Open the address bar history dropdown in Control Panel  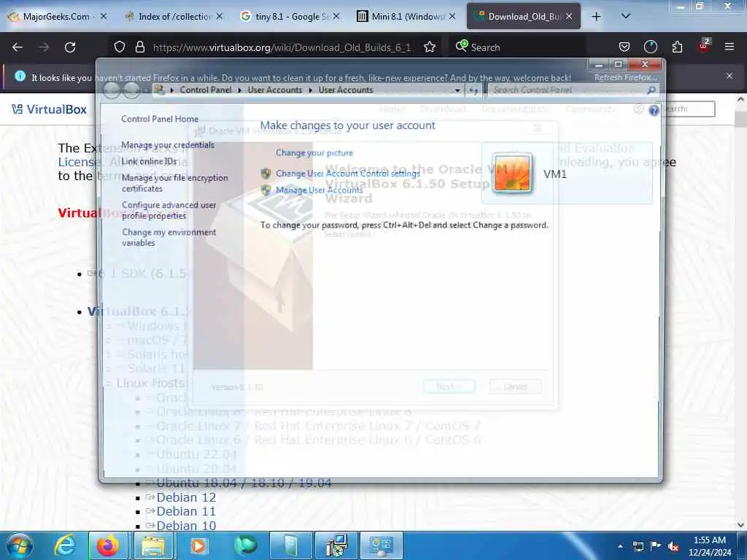click(457, 90)
